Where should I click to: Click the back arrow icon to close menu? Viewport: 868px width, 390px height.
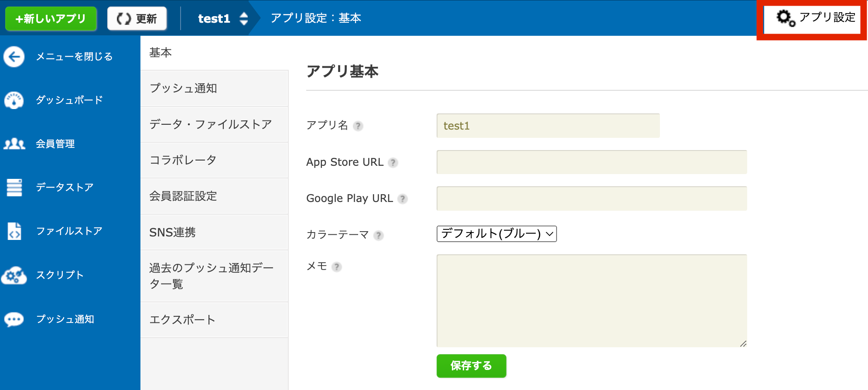(x=14, y=57)
